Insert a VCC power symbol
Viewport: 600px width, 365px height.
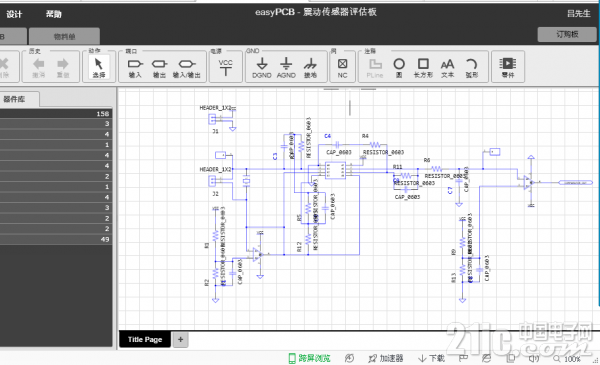(x=225, y=68)
